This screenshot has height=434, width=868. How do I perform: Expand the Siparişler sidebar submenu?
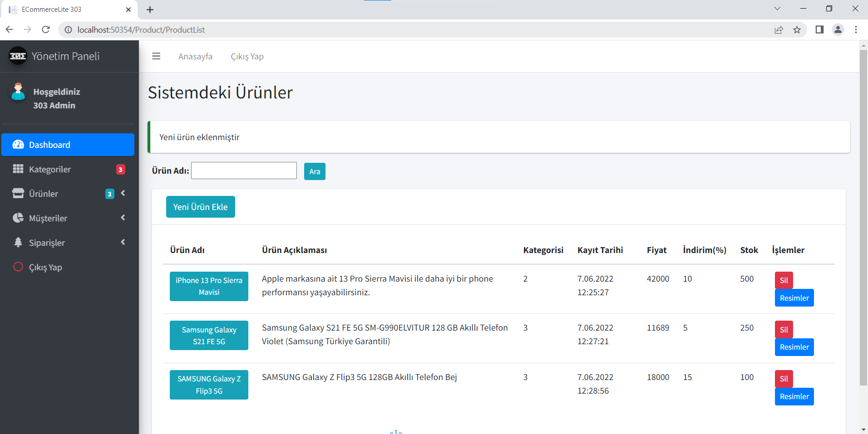coord(123,242)
